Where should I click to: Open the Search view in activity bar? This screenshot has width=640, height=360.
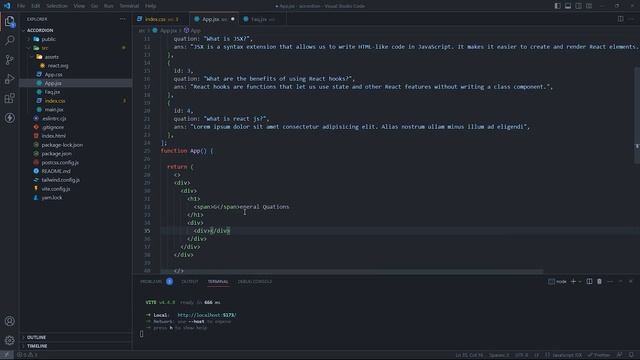coord(10,40)
